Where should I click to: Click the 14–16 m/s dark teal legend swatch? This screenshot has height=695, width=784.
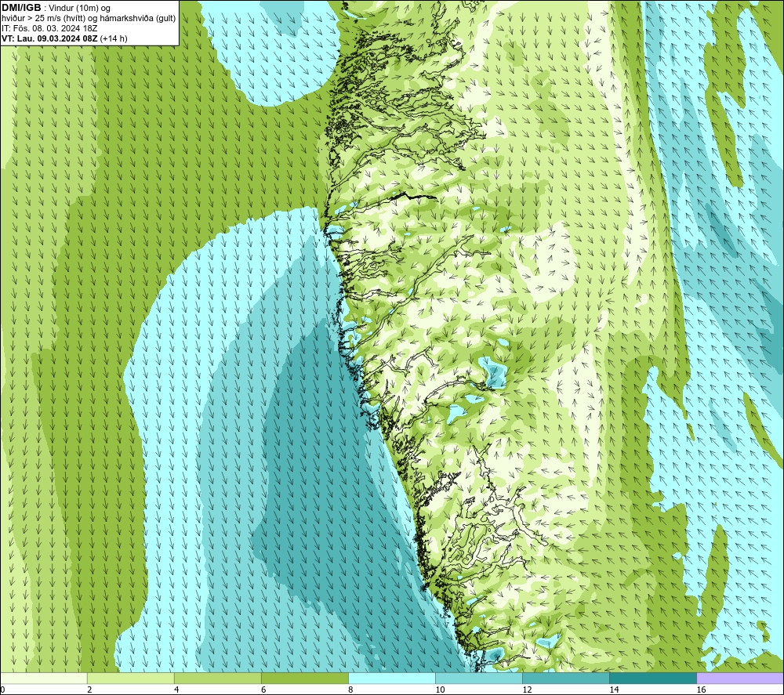click(653, 678)
